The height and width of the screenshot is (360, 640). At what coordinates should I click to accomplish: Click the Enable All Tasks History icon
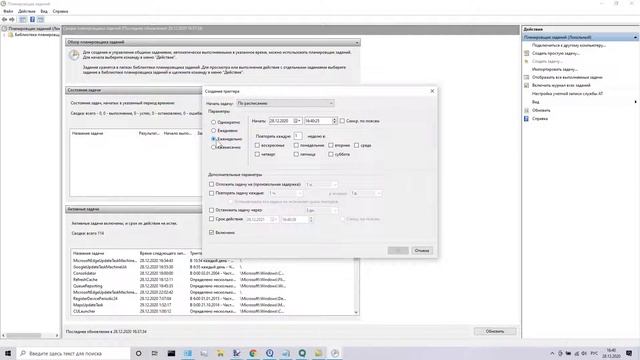point(527,85)
